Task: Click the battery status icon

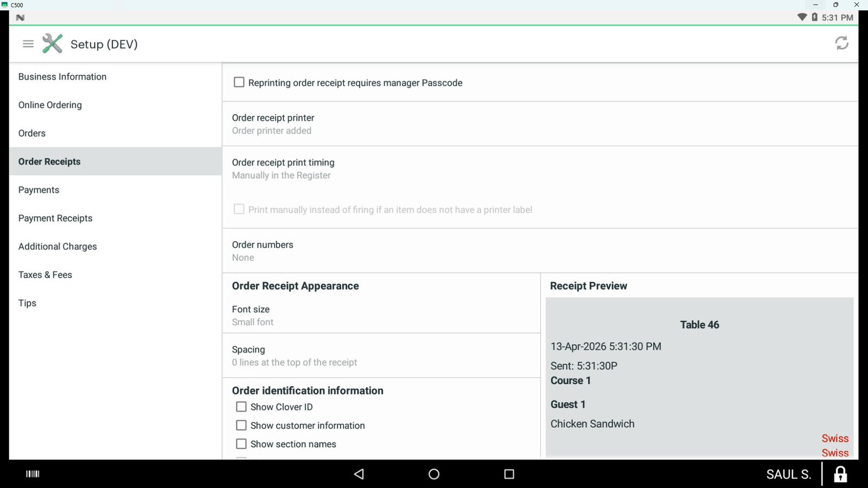Action: pos(814,17)
